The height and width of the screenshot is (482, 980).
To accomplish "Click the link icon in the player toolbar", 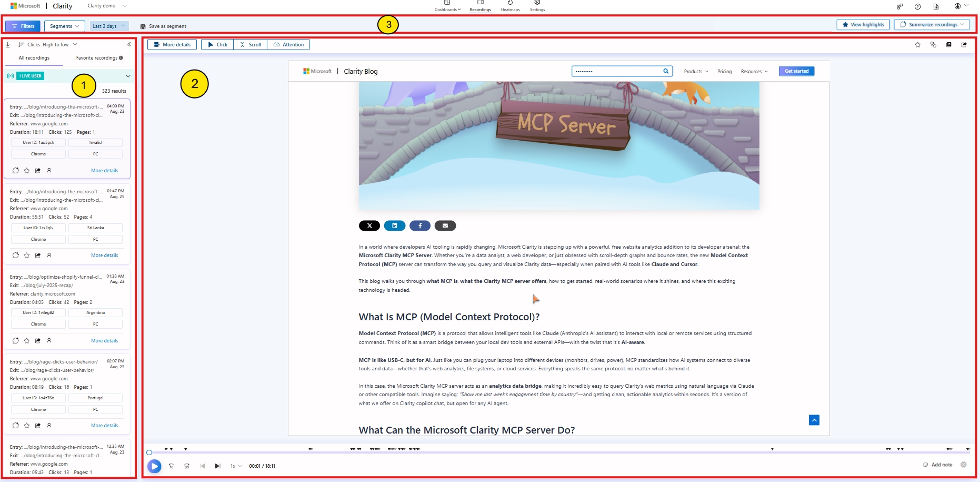I will point(933,45).
